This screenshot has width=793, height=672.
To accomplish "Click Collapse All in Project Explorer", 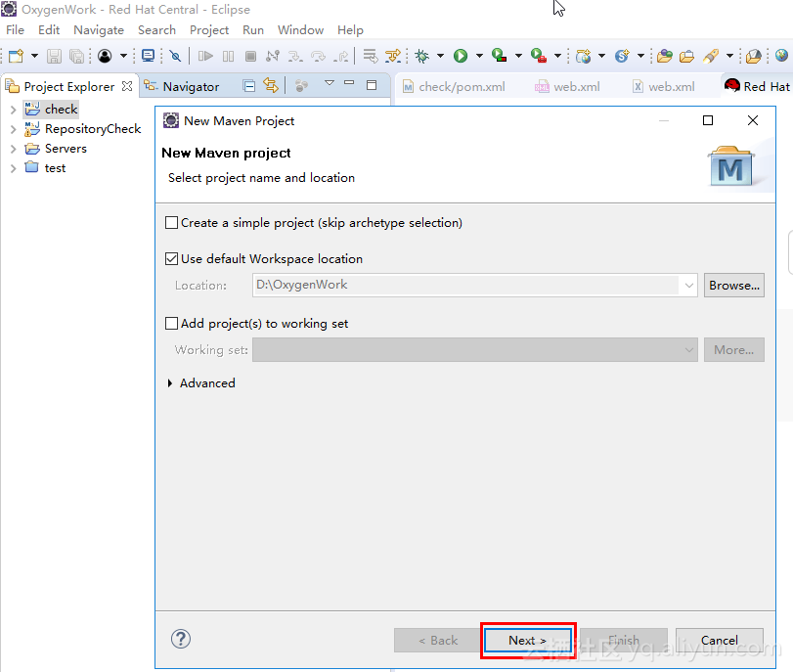I will [248, 86].
